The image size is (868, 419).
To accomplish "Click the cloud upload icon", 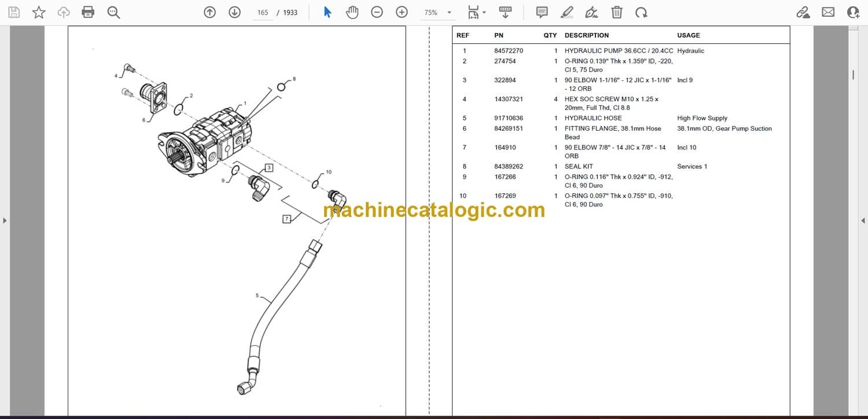I will (x=64, y=12).
